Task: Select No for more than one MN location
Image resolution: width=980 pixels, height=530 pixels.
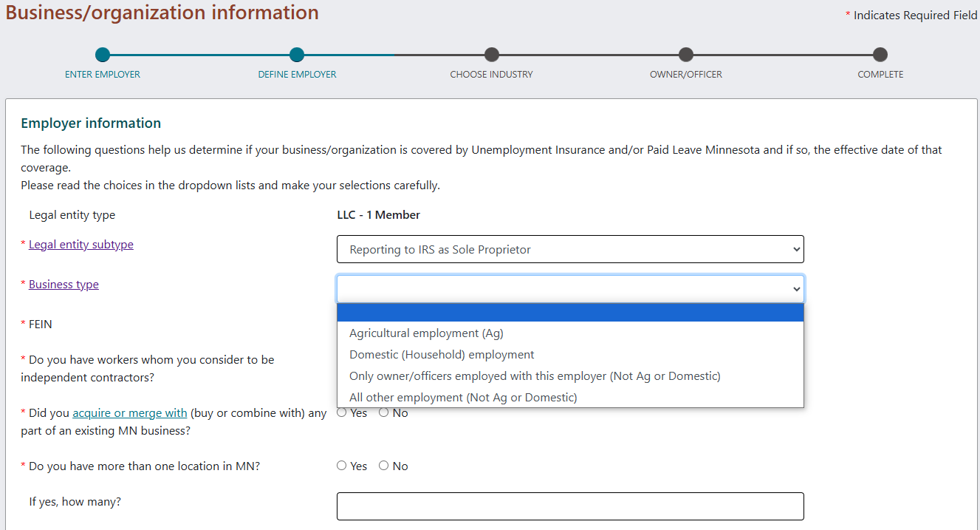Action: pos(383,466)
